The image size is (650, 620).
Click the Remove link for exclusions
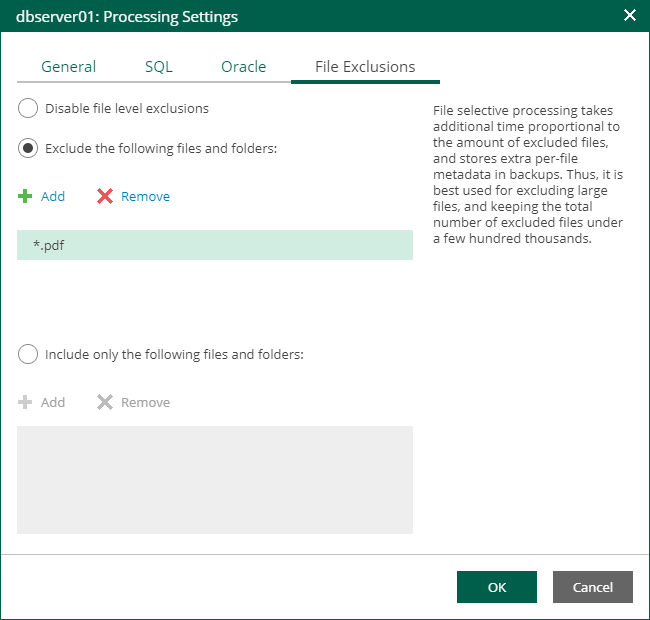pyautogui.click(x=145, y=197)
